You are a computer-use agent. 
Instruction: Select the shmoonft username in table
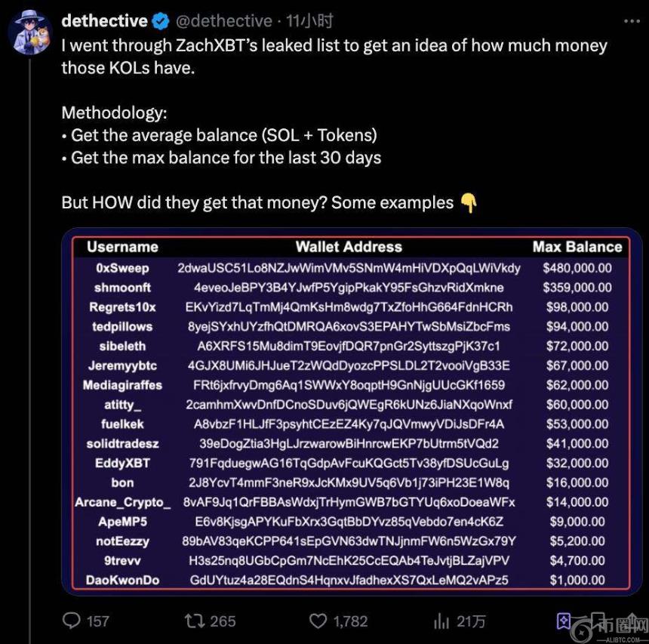click(122, 288)
